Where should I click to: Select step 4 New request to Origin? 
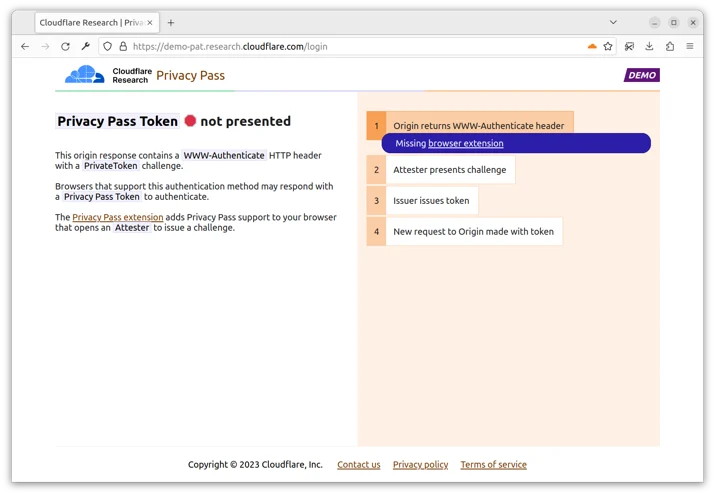tap(465, 232)
